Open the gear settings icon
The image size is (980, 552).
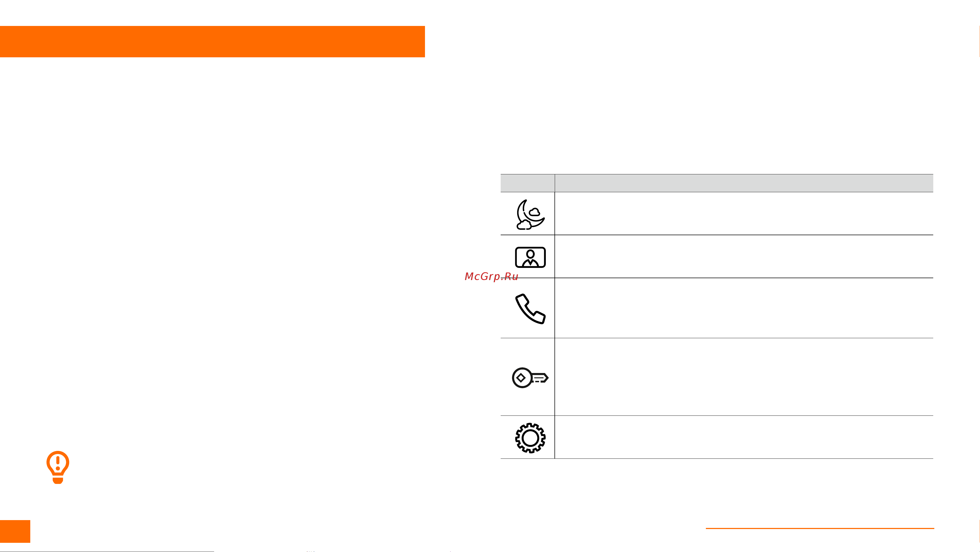pos(530,438)
